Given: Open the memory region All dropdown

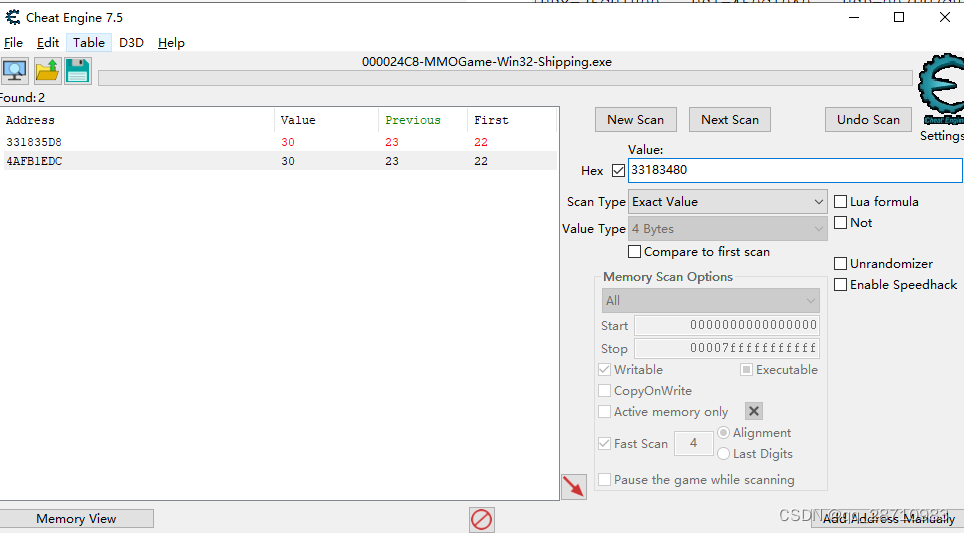Looking at the screenshot, I should 710,301.
